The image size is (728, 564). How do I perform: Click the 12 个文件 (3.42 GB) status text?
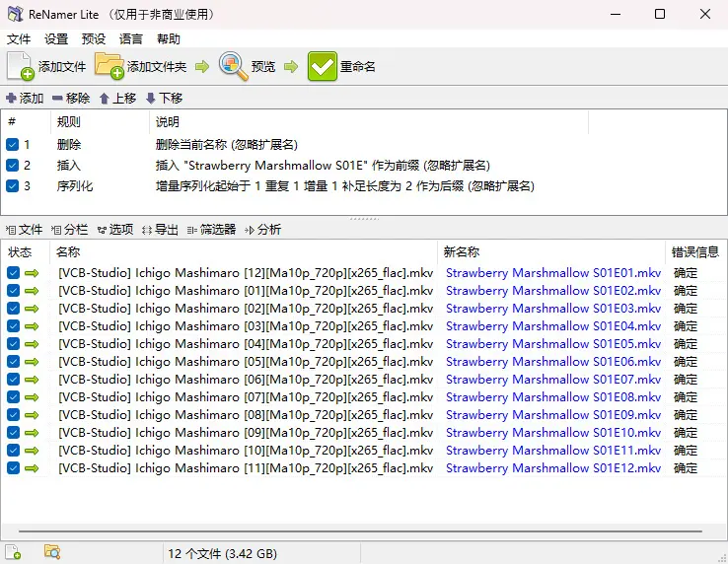click(x=222, y=553)
